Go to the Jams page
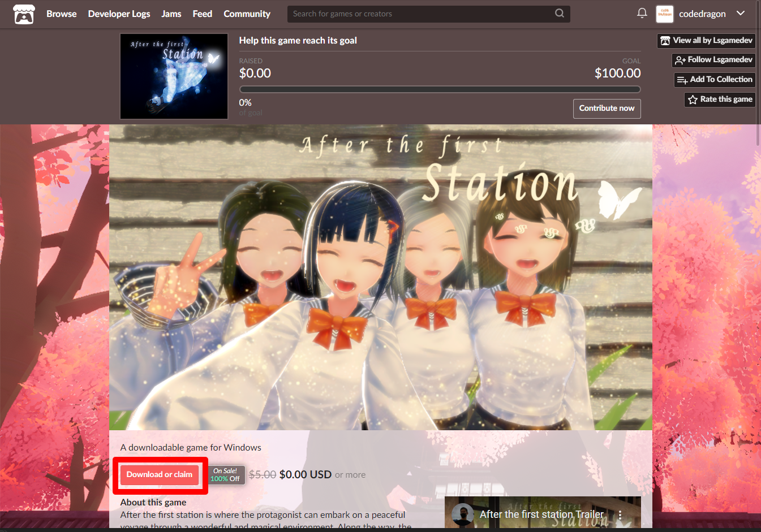761x532 pixels. point(171,14)
